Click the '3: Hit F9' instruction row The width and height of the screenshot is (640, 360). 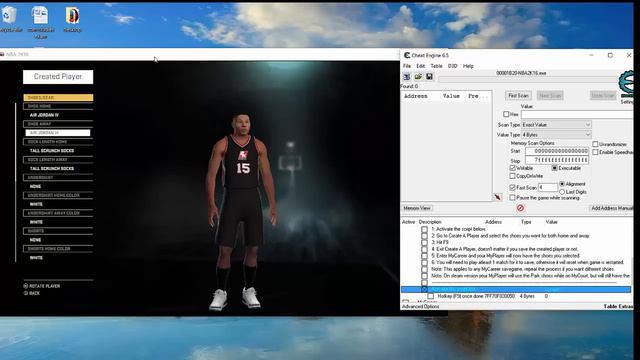coord(440,242)
